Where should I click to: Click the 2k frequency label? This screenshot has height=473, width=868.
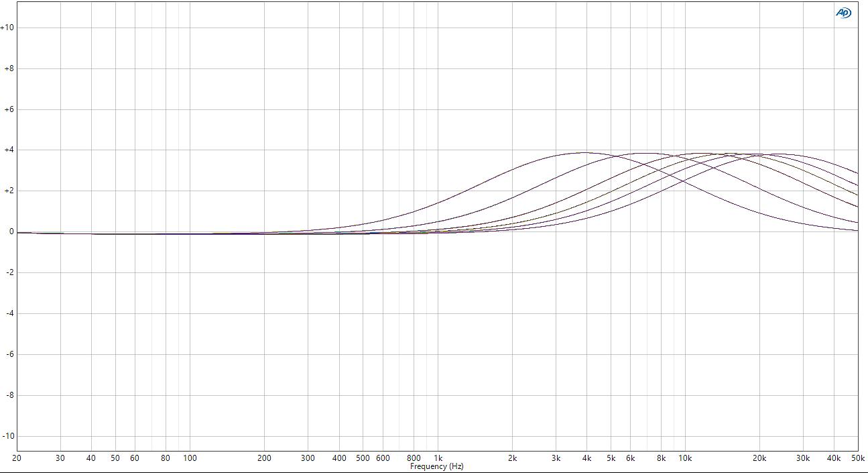pos(512,458)
